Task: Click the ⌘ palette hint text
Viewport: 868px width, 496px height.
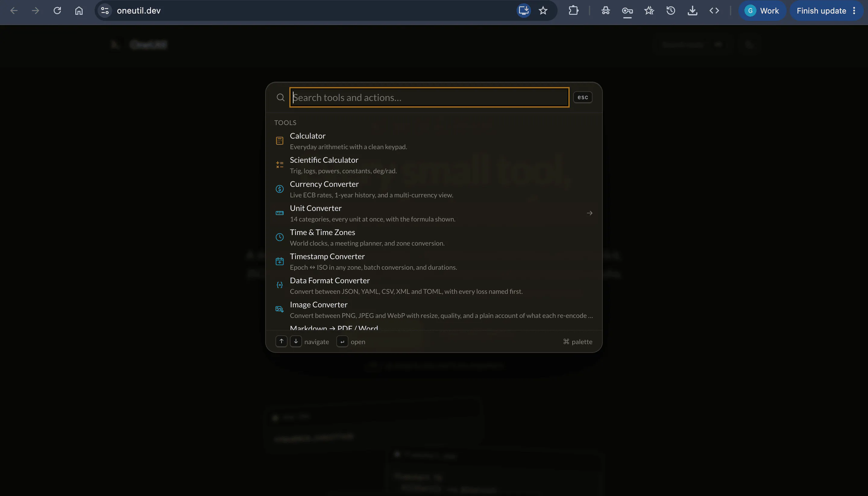Action: pyautogui.click(x=578, y=342)
